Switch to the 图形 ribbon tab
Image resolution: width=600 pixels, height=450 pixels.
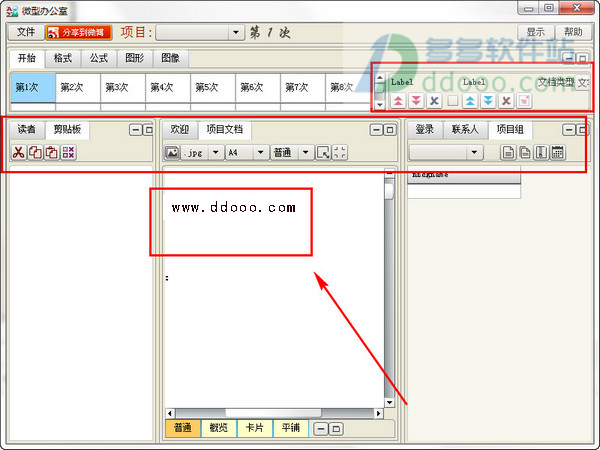(135, 59)
